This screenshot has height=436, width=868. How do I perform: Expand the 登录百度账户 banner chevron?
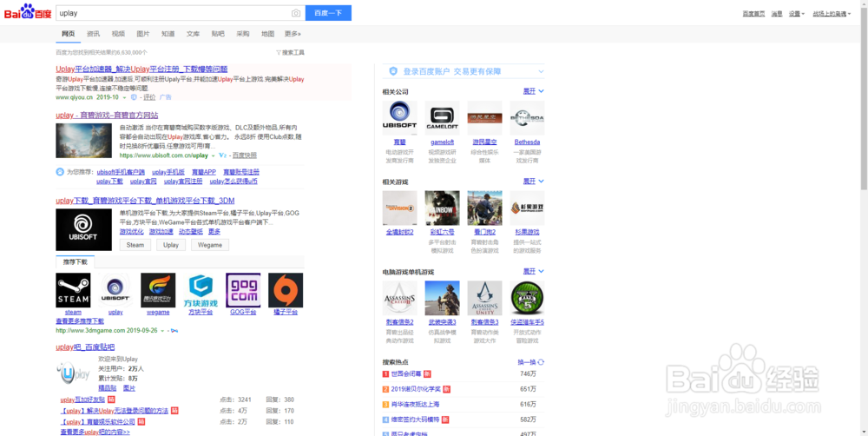click(541, 71)
